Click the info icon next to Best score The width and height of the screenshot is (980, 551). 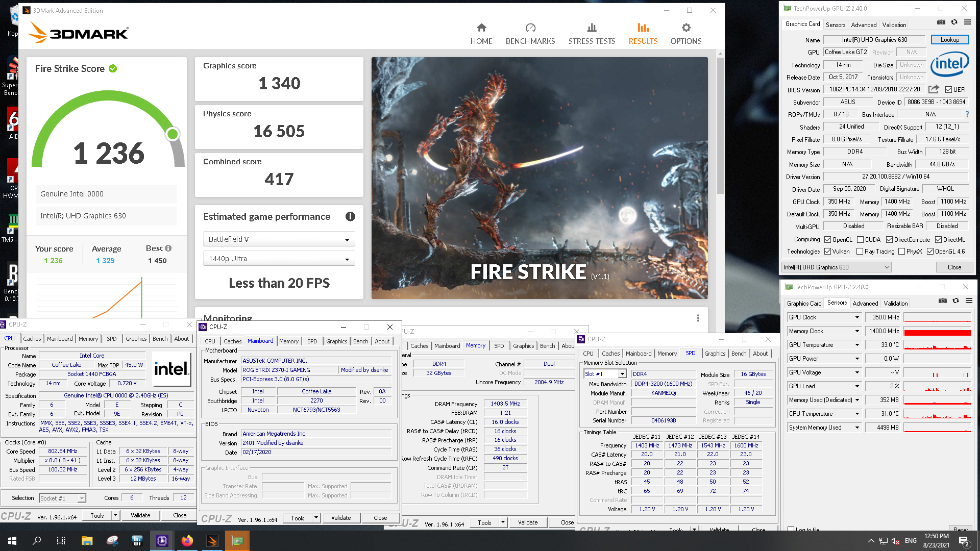click(x=168, y=248)
